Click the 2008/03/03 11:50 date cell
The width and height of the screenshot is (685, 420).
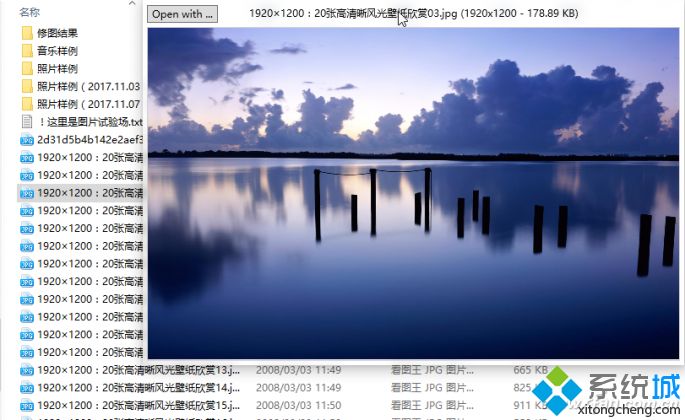coord(298,406)
